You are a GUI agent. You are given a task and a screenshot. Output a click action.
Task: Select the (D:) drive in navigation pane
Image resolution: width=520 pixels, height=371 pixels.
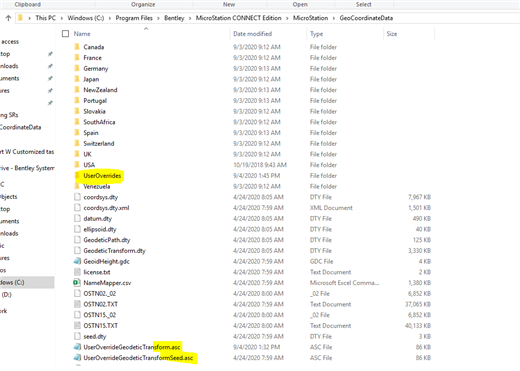(6, 295)
